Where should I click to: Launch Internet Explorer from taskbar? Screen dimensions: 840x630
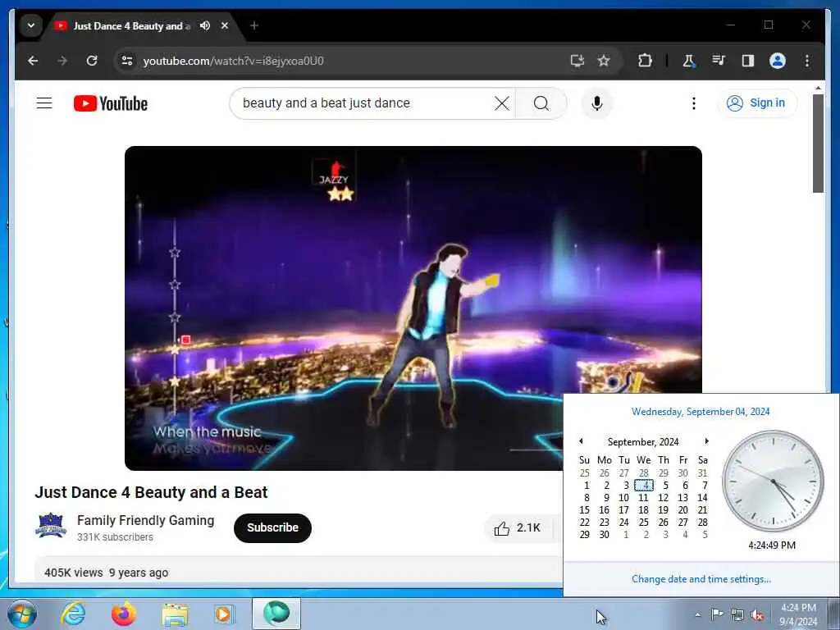coord(73,614)
